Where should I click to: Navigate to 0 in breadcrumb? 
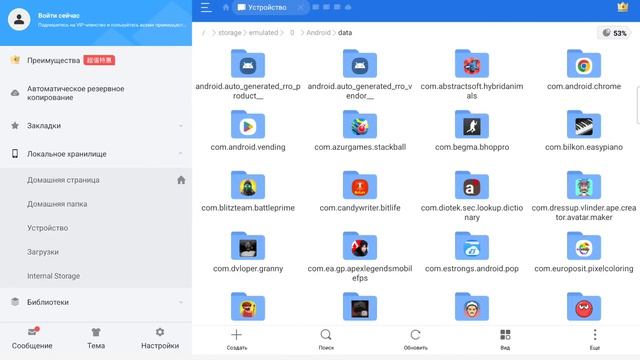click(292, 33)
